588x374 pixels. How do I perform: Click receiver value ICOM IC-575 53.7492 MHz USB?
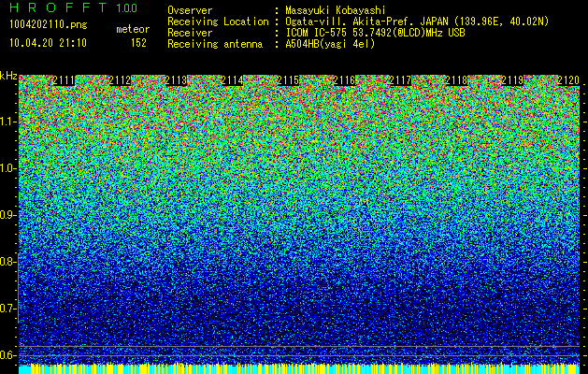[375, 33]
